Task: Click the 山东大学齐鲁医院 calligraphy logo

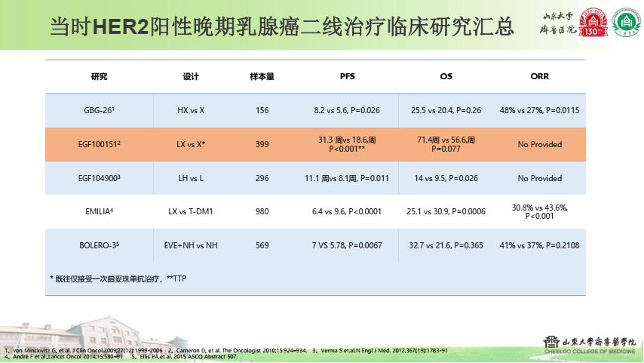Action: tap(558, 23)
